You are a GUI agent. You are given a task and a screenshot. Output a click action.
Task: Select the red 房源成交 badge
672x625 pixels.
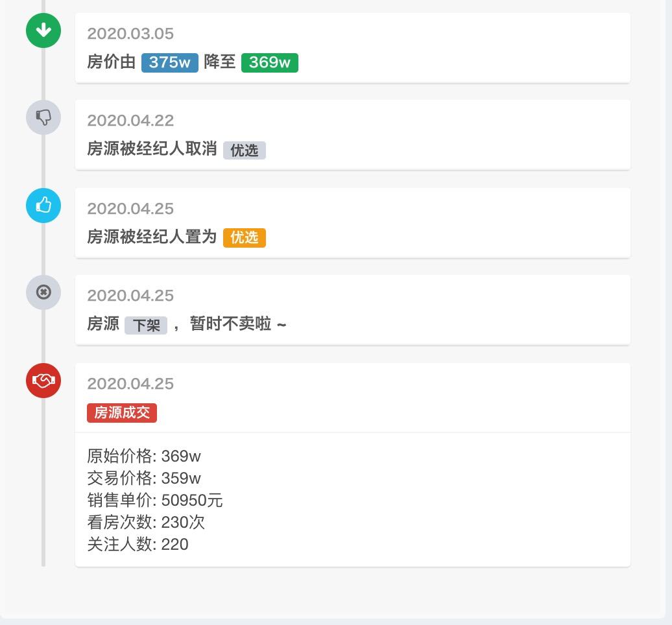pyautogui.click(x=122, y=412)
